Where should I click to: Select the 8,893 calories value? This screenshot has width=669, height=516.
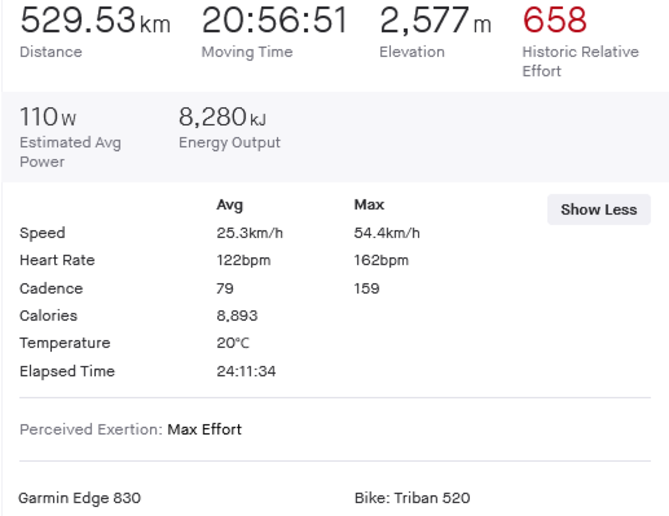click(x=237, y=315)
